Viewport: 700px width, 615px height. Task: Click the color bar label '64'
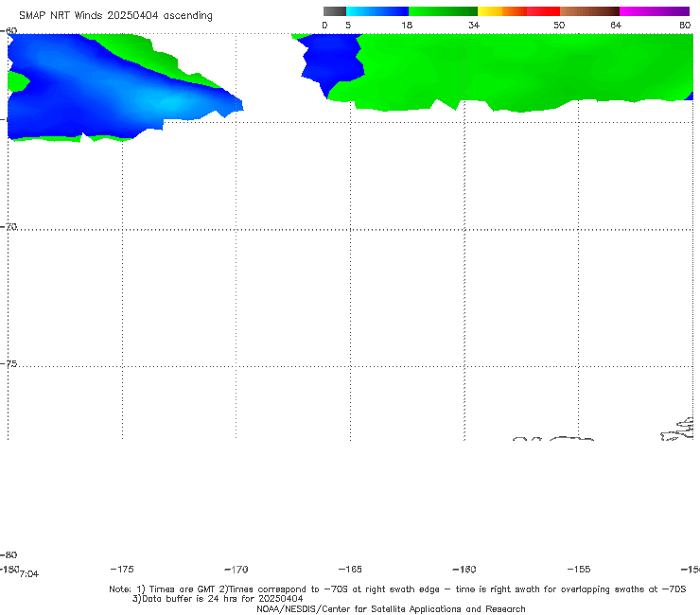click(616, 26)
